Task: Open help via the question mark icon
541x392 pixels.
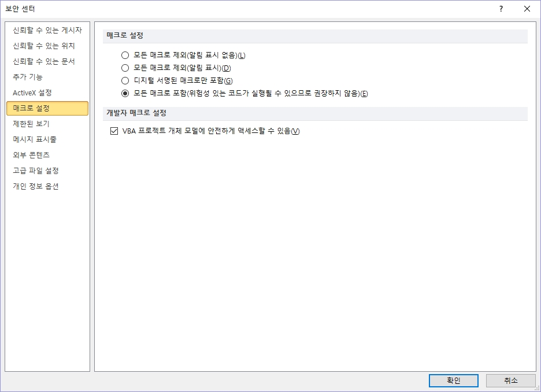Action: pyautogui.click(x=501, y=9)
